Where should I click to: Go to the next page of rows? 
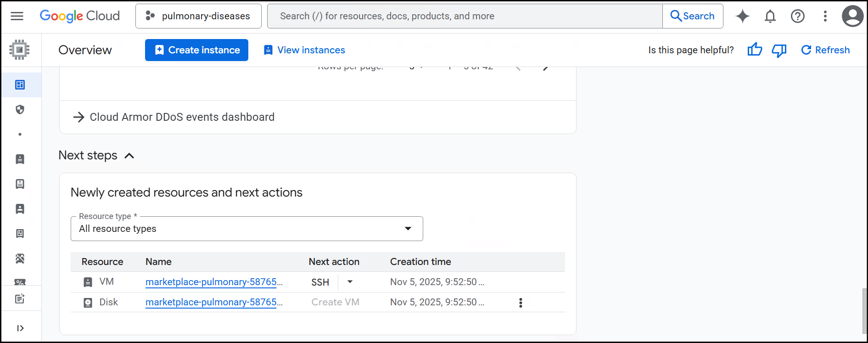(x=545, y=68)
